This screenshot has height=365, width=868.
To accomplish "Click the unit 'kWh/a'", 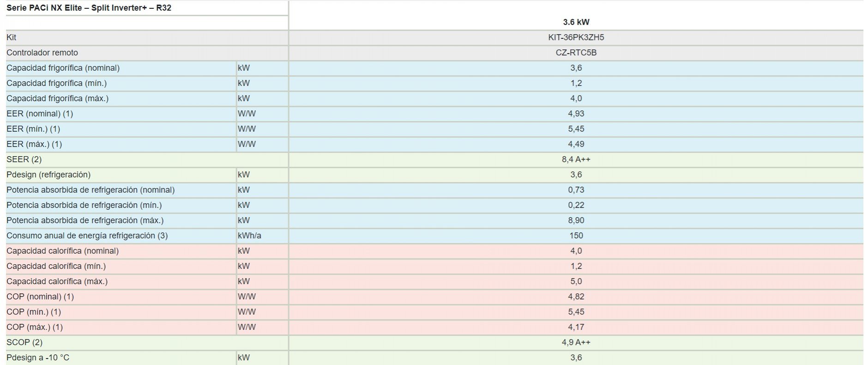I will (x=249, y=236).
